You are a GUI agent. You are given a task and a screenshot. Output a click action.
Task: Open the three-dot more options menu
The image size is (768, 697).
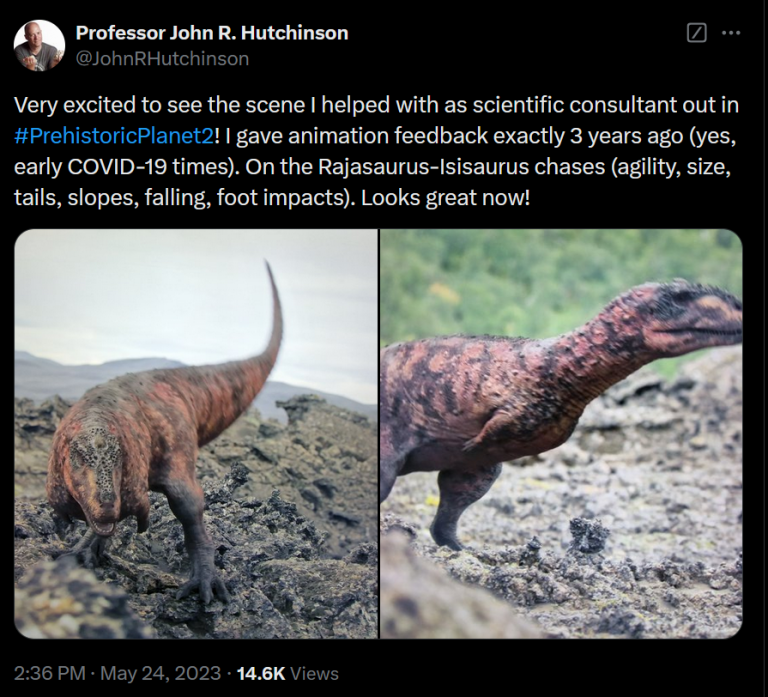pos(731,33)
